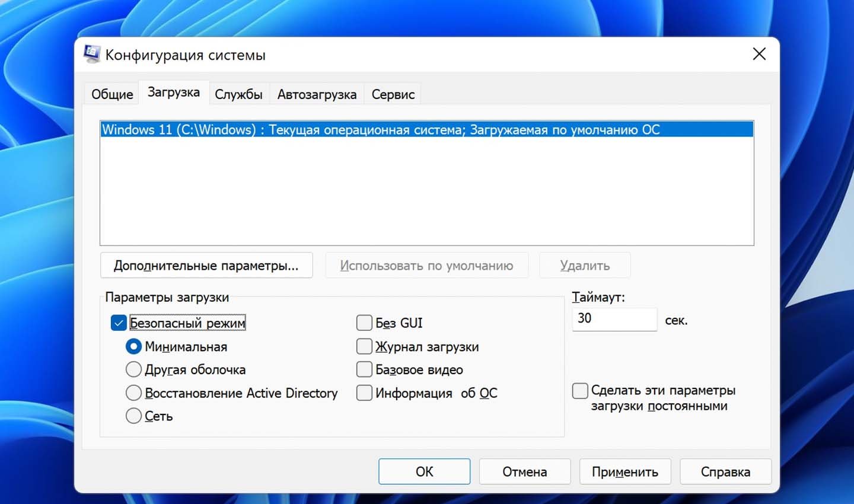Go to the Автозагрузка tab
The image size is (854, 504).
click(x=317, y=94)
